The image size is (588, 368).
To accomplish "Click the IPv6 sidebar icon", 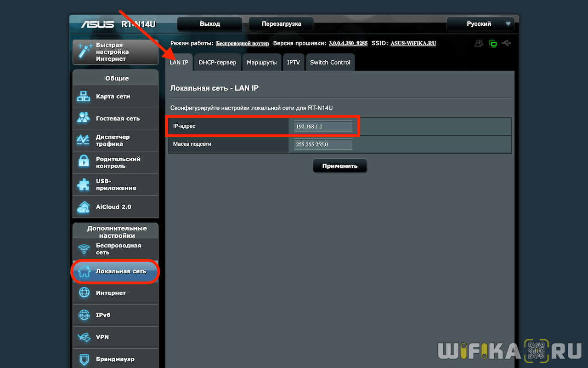I will [84, 315].
